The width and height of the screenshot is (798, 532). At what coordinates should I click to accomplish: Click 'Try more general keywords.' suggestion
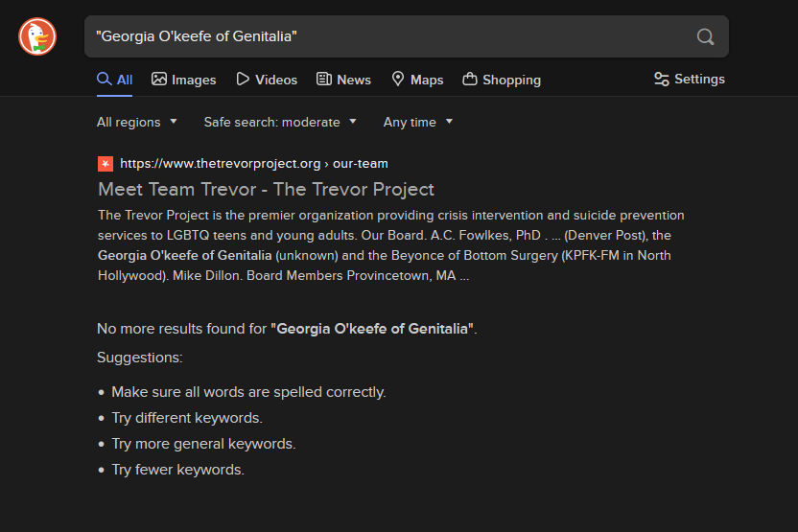pos(203,444)
